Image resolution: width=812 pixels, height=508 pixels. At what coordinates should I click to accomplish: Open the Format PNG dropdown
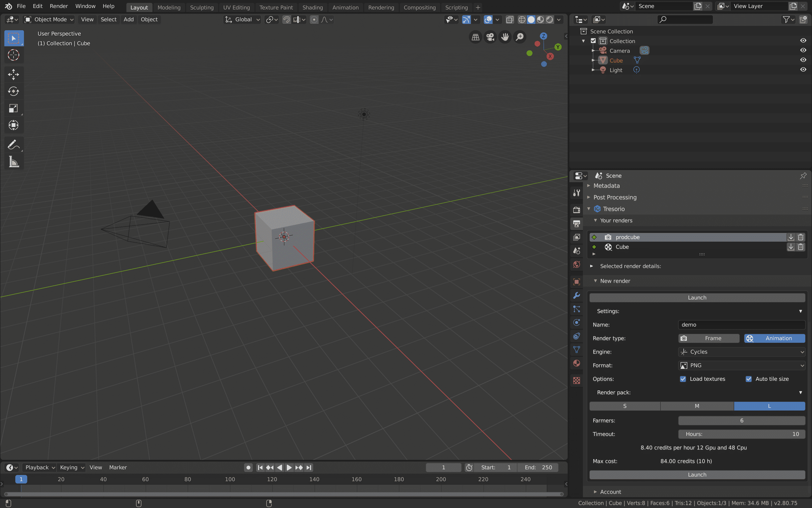pyautogui.click(x=741, y=365)
